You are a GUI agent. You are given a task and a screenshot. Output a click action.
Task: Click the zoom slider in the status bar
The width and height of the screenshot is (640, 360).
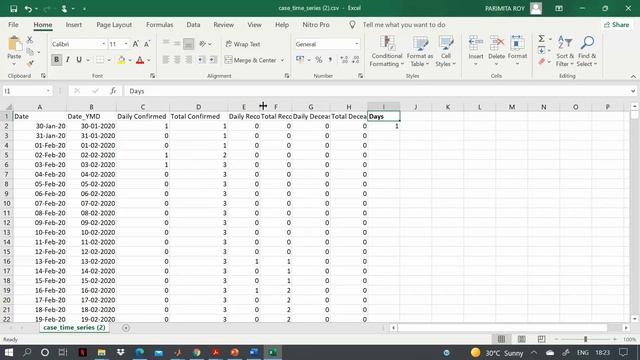[x=585, y=339]
